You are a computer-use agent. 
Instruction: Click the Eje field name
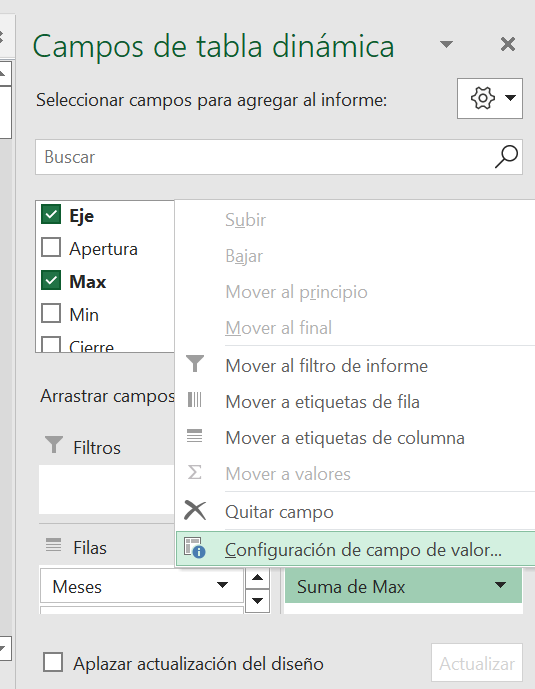(81, 215)
